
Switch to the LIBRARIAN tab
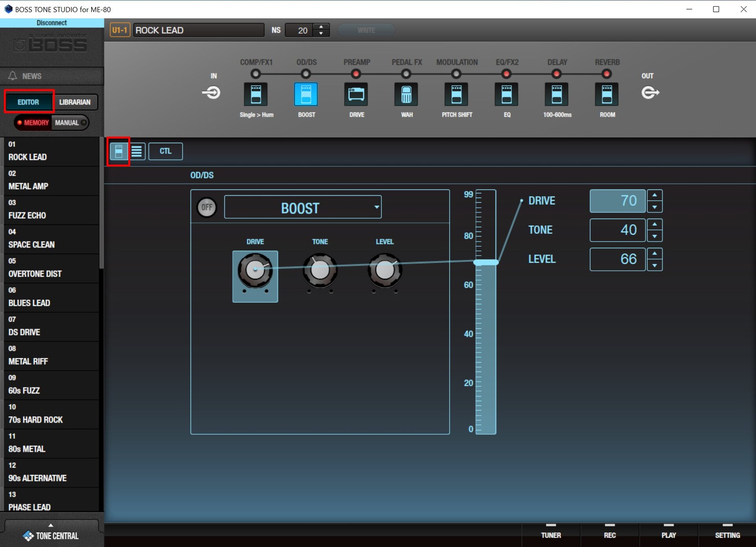75,102
